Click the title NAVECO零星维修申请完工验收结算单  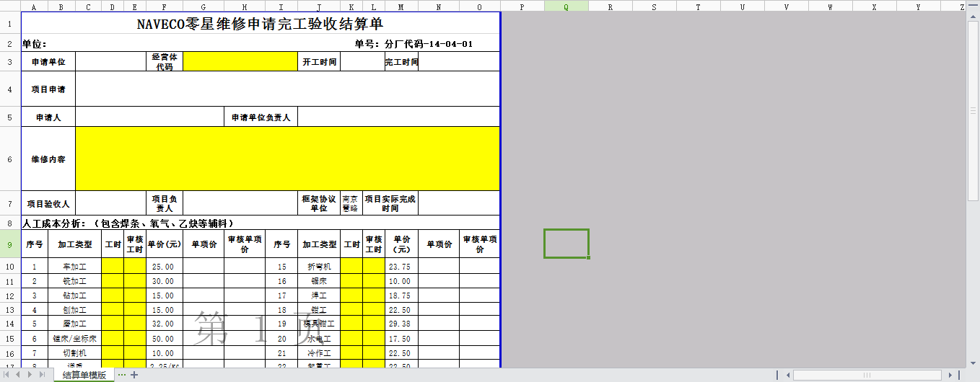(x=260, y=24)
